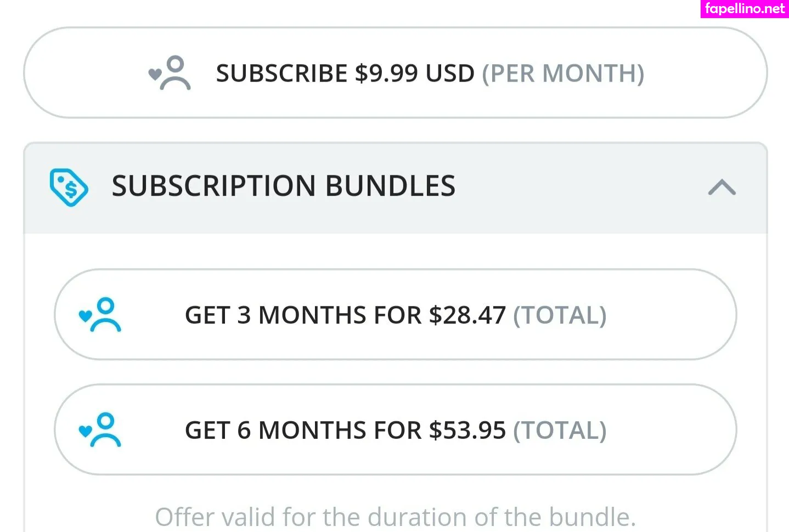
Task: Click the $28.47 price text
Action: tap(467, 315)
